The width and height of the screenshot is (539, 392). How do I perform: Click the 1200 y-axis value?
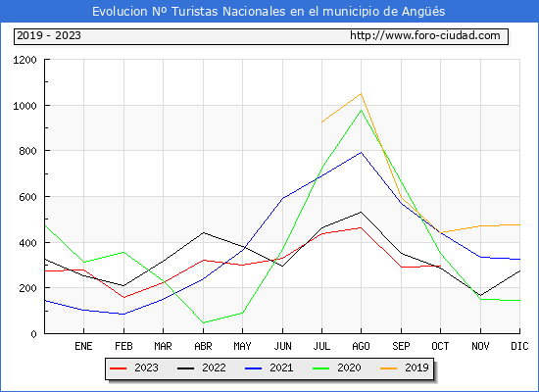coord(24,60)
